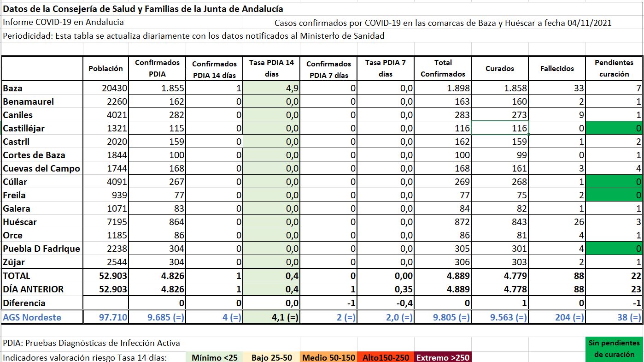Click the Tasa PDIA 14 días header
This screenshot has width=644, height=362.
pyautogui.click(x=271, y=69)
